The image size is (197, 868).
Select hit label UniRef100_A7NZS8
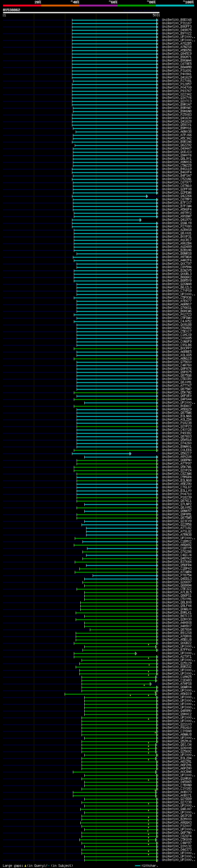(177, 47)
